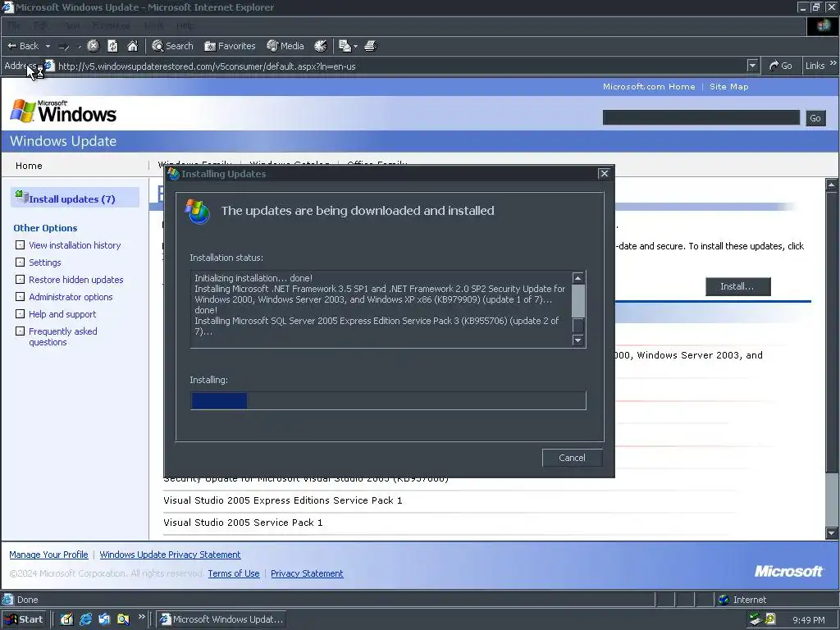840x630 pixels.
Task: Expand the address bar dropdown arrow
Action: pyautogui.click(x=753, y=66)
